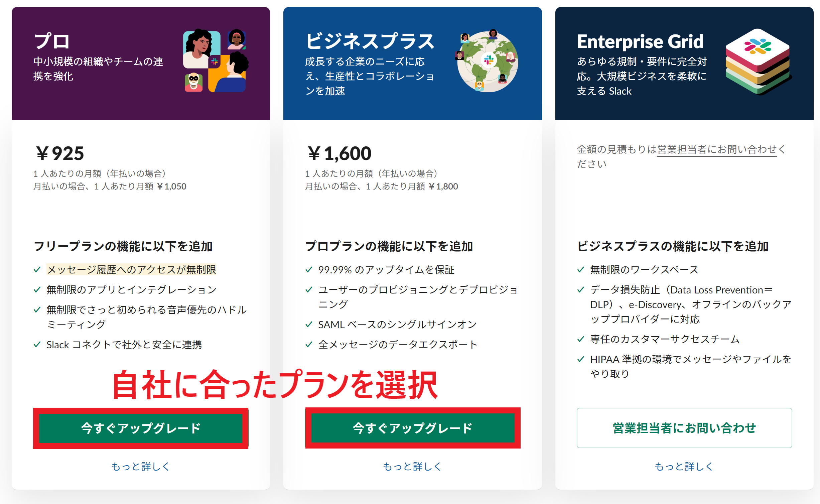Image resolution: width=820 pixels, height=504 pixels.
Task: Click the checkmark beside メッセージ履歴へのアクセスが無制限
Action: 37,269
